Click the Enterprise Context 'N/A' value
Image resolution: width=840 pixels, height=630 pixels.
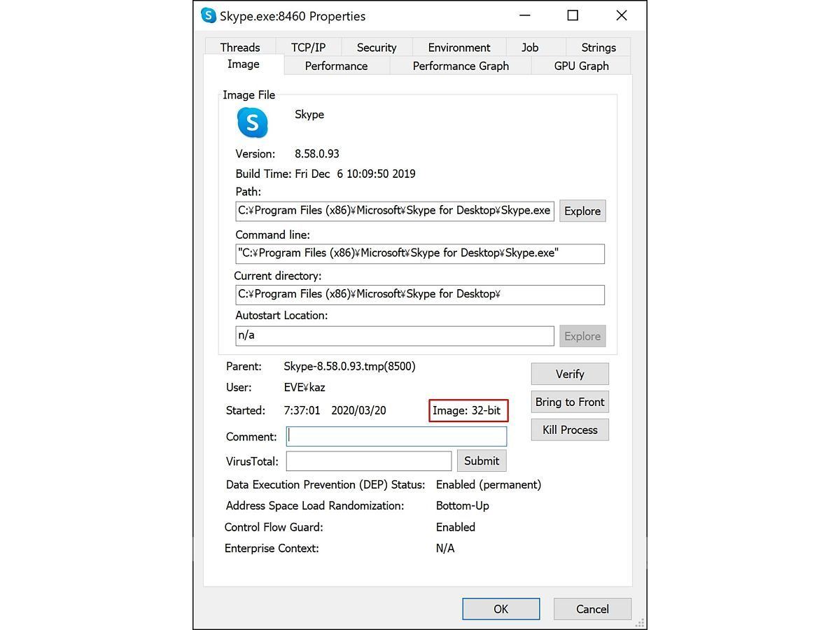[445, 548]
